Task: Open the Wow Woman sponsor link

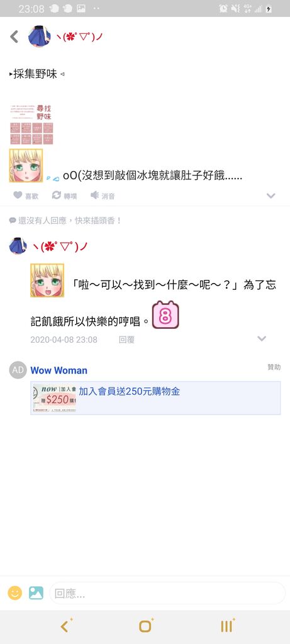Action: point(59,370)
